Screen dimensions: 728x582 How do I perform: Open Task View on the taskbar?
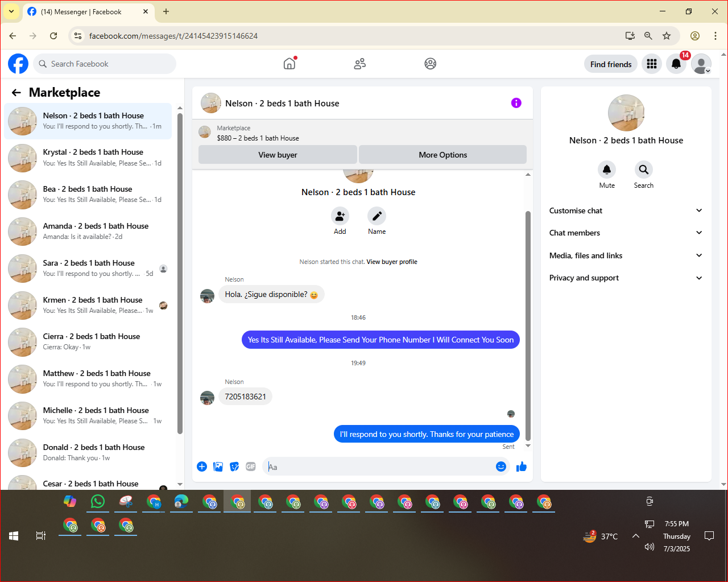click(x=41, y=536)
